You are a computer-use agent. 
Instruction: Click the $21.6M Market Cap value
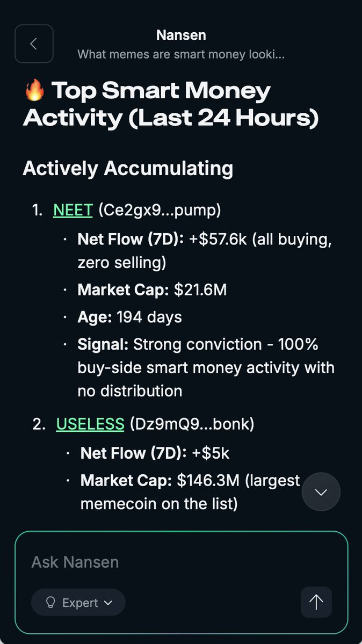[200, 290]
